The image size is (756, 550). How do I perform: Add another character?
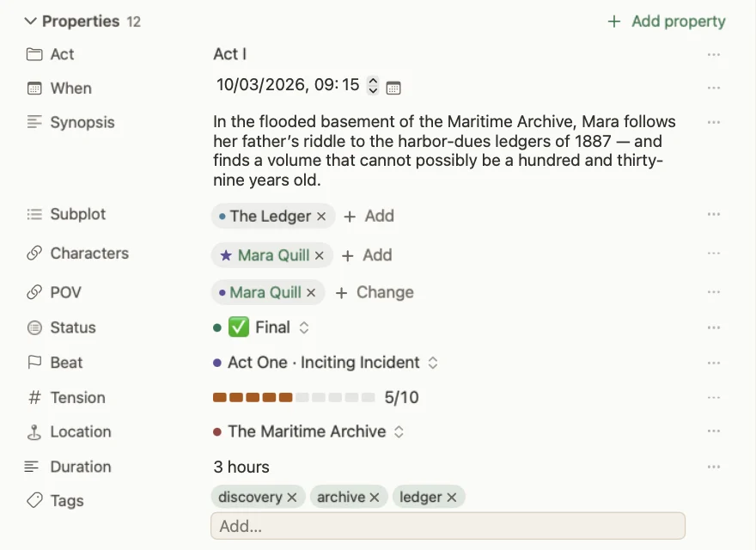pyautogui.click(x=367, y=255)
